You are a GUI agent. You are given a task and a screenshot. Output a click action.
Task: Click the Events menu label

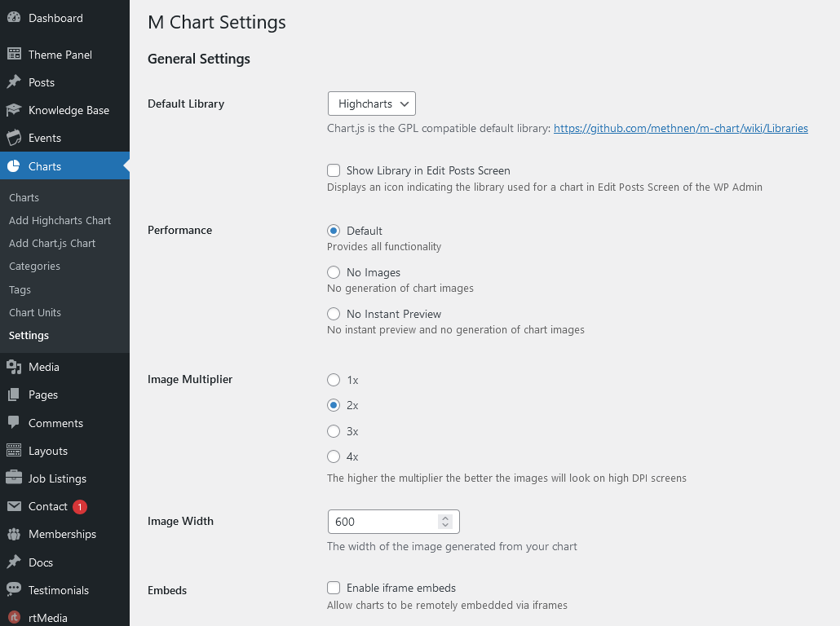45,138
